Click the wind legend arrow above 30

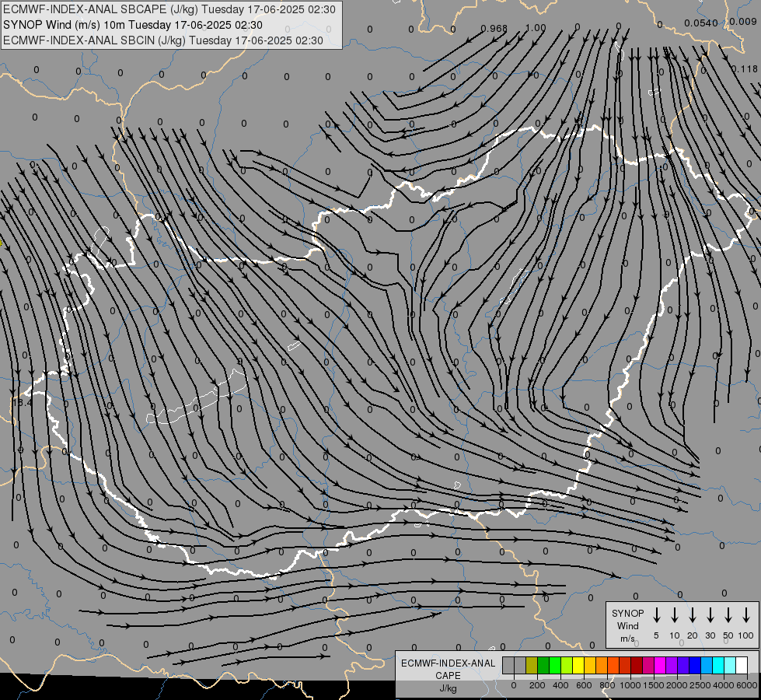pos(710,614)
